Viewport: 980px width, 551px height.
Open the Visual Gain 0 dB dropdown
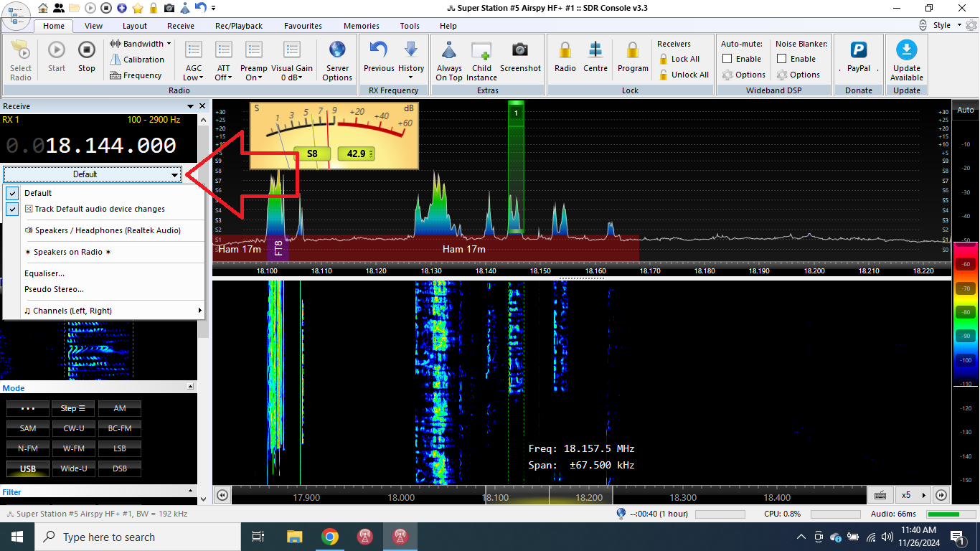[x=291, y=77]
